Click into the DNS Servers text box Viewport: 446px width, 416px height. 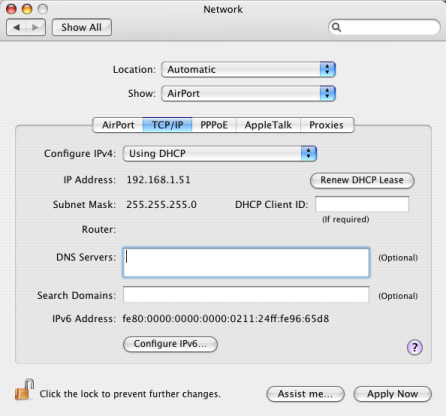point(246,262)
